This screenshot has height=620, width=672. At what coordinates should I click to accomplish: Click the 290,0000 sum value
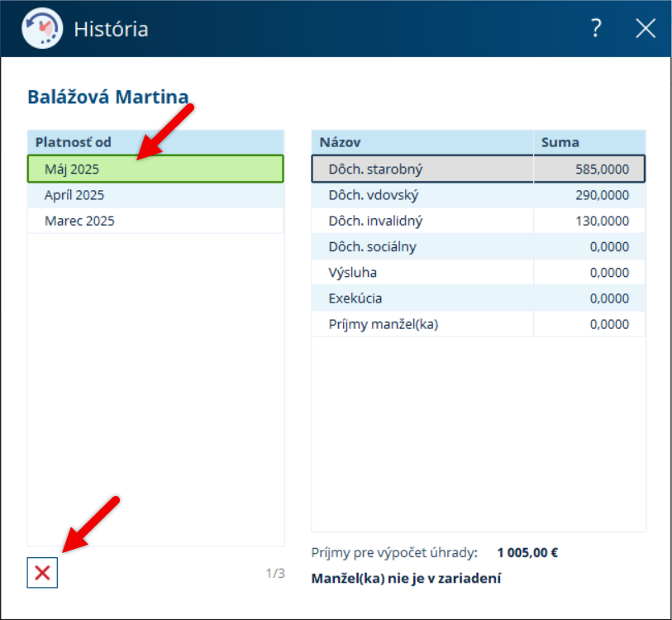tap(602, 195)
